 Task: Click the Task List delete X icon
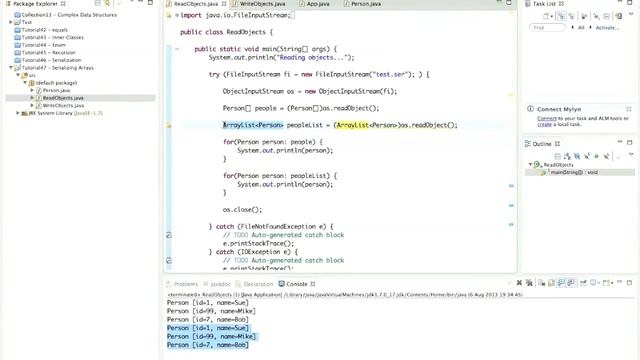point(596,16)
